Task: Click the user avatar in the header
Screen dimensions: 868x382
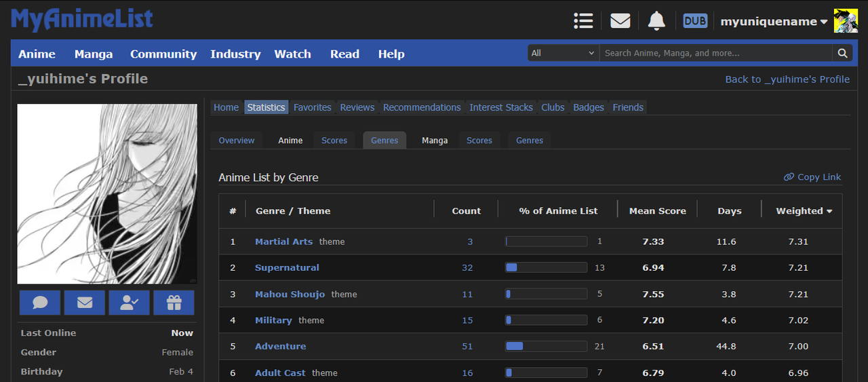Action: pyautogui.click(x=846, y=21)
